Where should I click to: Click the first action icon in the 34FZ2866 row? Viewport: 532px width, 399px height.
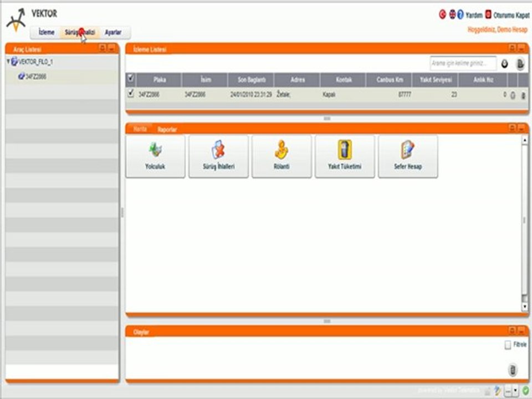pyautogui.click(x=513, y=95)
